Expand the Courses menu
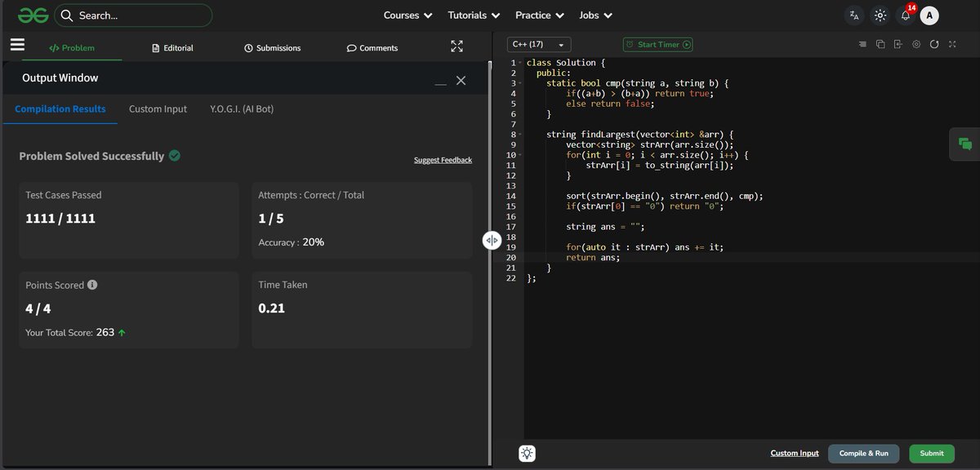Image resolution: width=980 pixels, height=470 pixels. click(408, 16)
